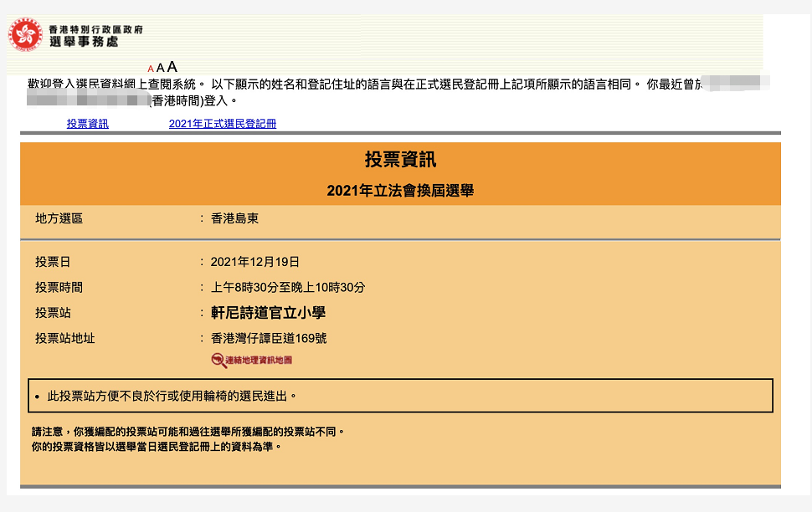Click the polling date 2021年12月19日
The width and height of the screenshot is (812, 512).
tap(254, 262)
